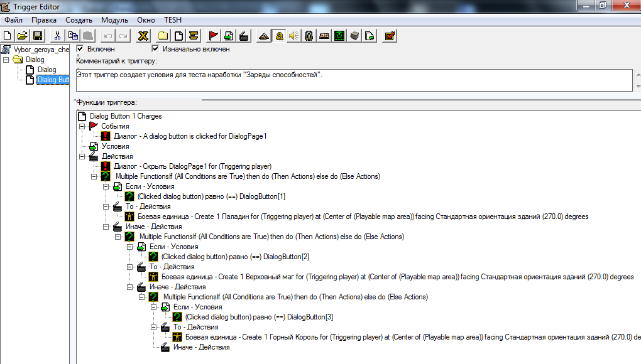
Task: Save the map with floppy disk icon
Action: (x=38, y=36)
